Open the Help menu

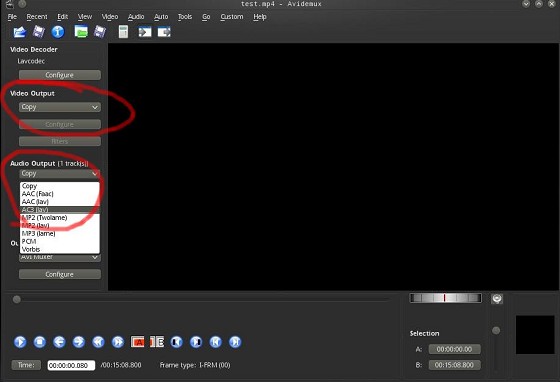click(x=260, y=17)
